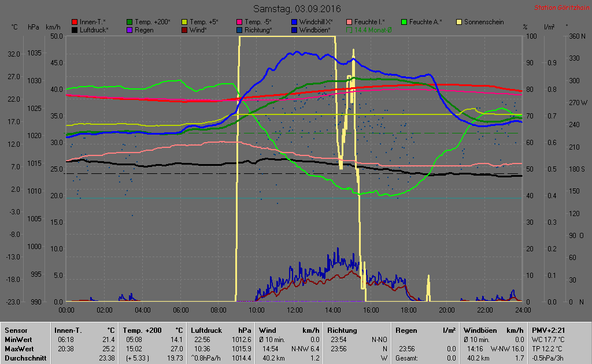Select the N-NO direction value

click(379, 340)
